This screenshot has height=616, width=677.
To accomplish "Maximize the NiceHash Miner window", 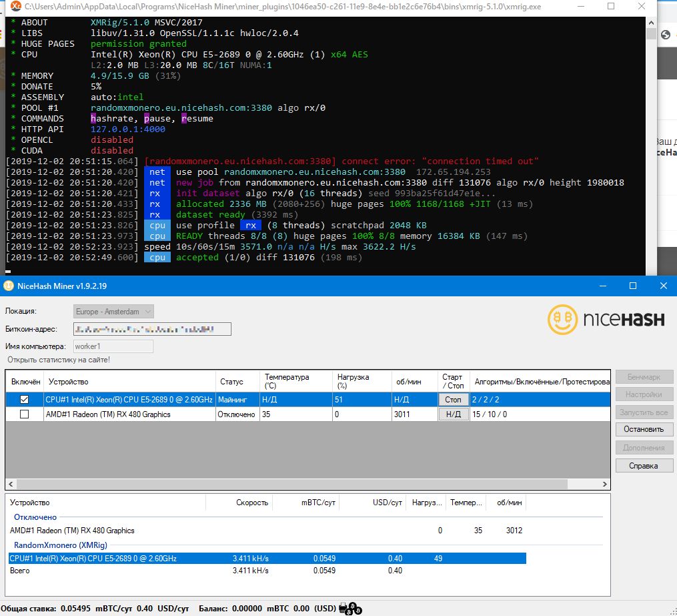I will coord(633,286).
